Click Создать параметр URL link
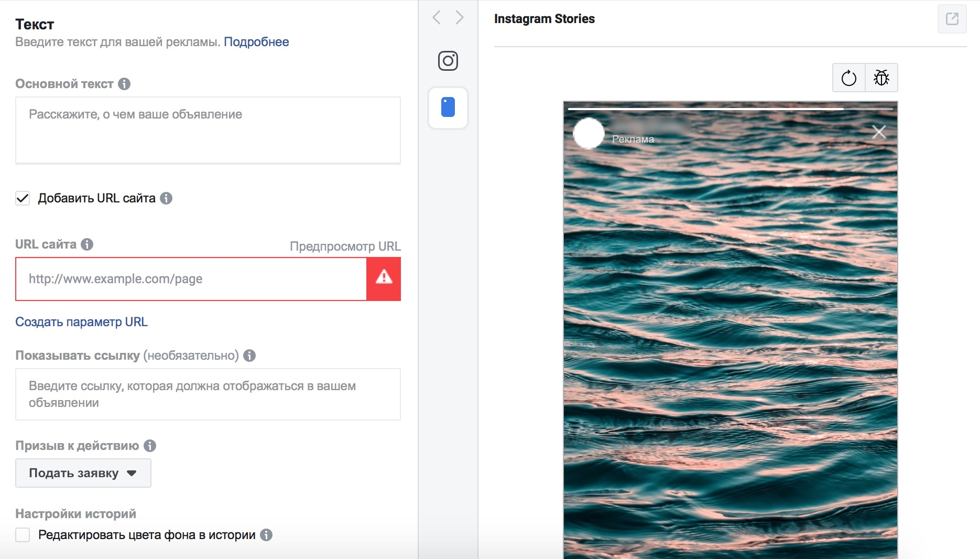The image size is (980, 559). click(81, 322)
